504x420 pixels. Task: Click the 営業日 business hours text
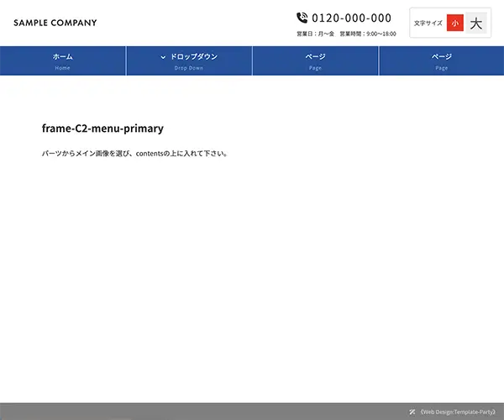(346, 34)
